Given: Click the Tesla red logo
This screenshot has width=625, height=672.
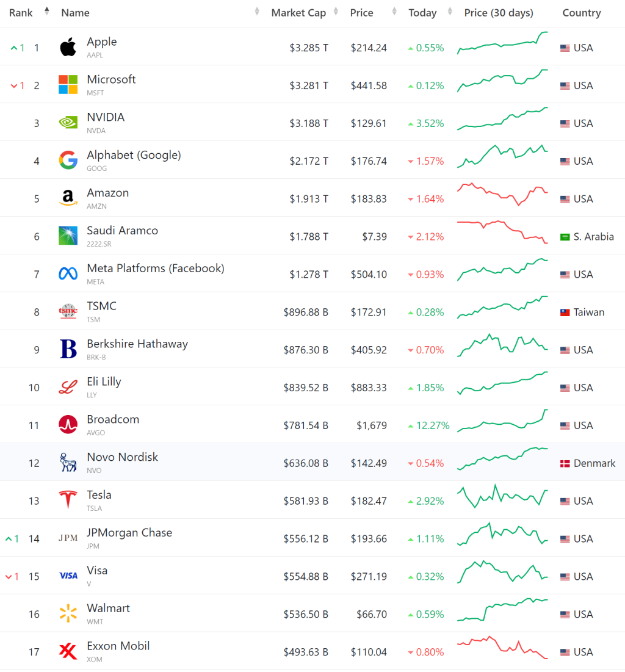Looking at the screenshot, I should click(68, 500).
